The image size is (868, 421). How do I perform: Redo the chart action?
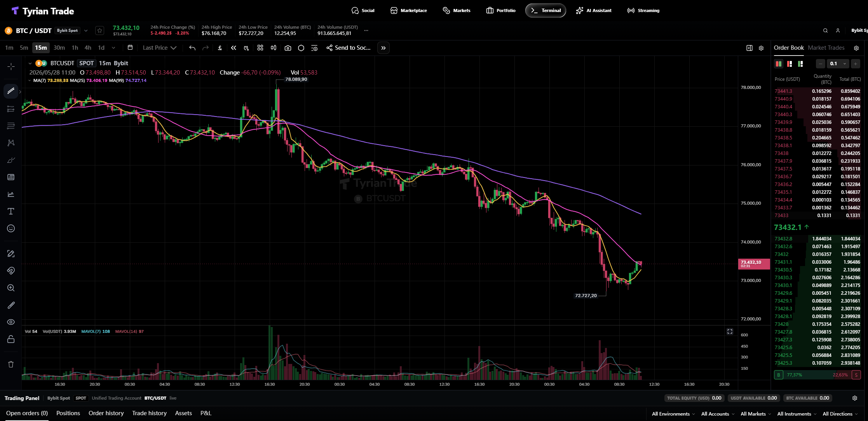tap(206, 48)
